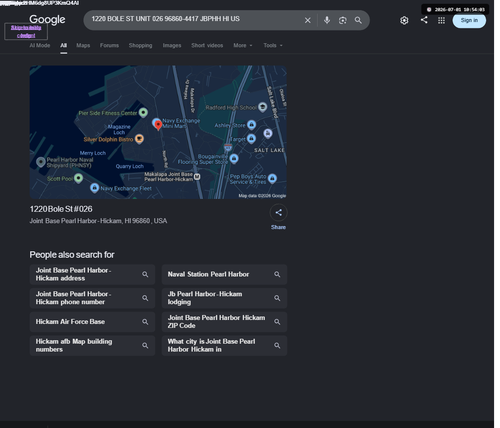Search Naval Station Pearl Harbor

(x=224, y=274)
